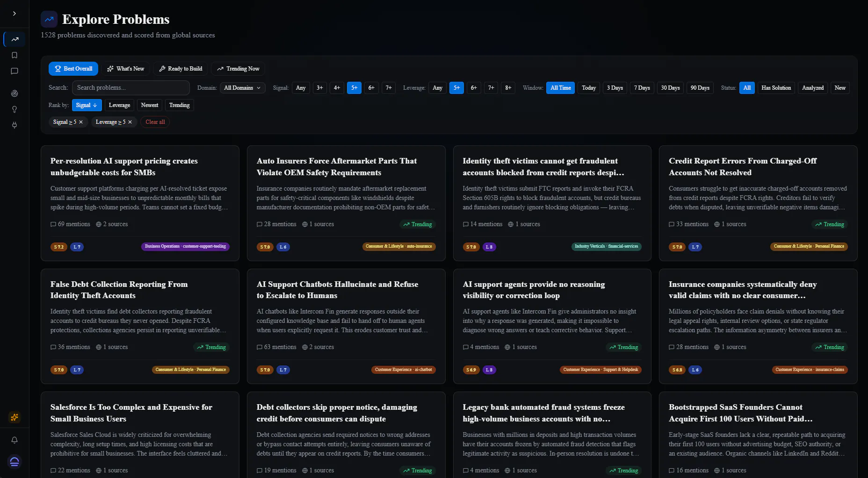The height and width of the screenshot is (478, 868).
Task: Open the notifications bell icon
Action: click(x=14, y=440)
